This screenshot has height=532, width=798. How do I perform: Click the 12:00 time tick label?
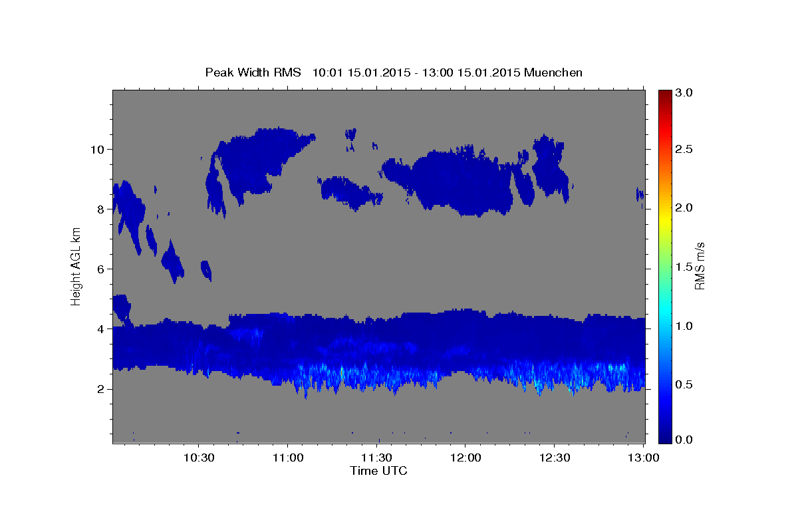(x=465, y=458)
